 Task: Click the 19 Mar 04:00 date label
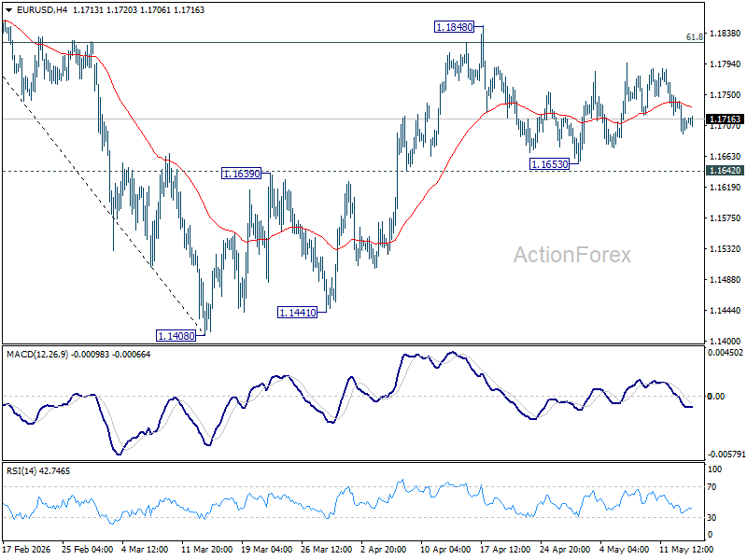[x=267, y=550]
